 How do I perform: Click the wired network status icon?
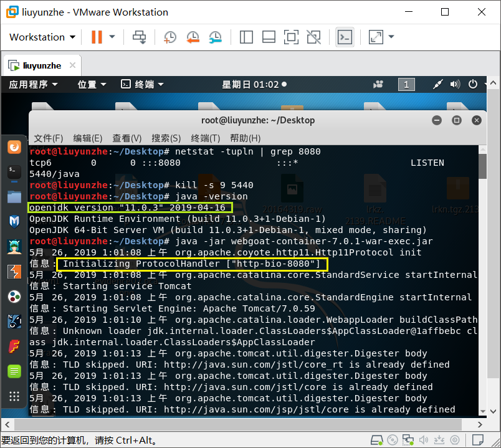[x=437, y=84]
